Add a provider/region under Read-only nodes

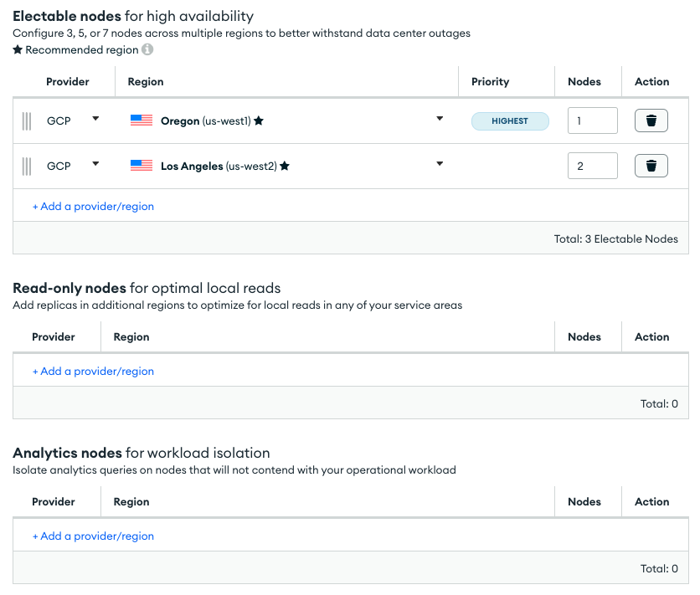[x=93, y=371]
